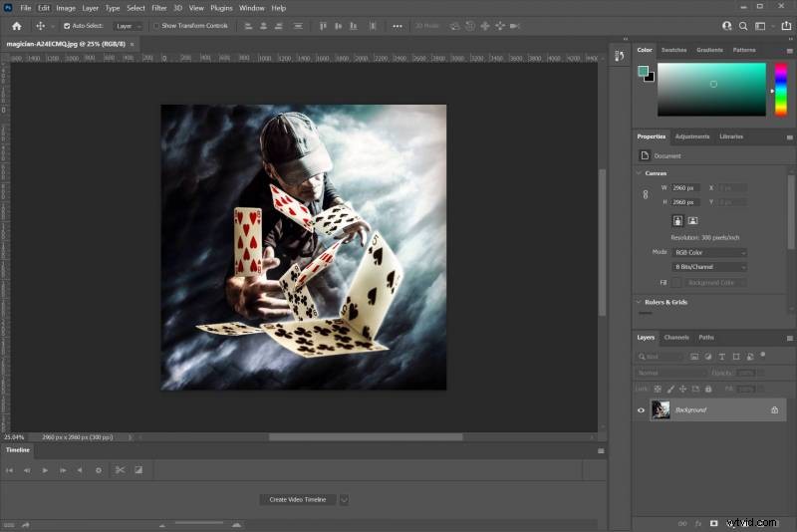Align left edges icon in options bar

tap(248, 26)
